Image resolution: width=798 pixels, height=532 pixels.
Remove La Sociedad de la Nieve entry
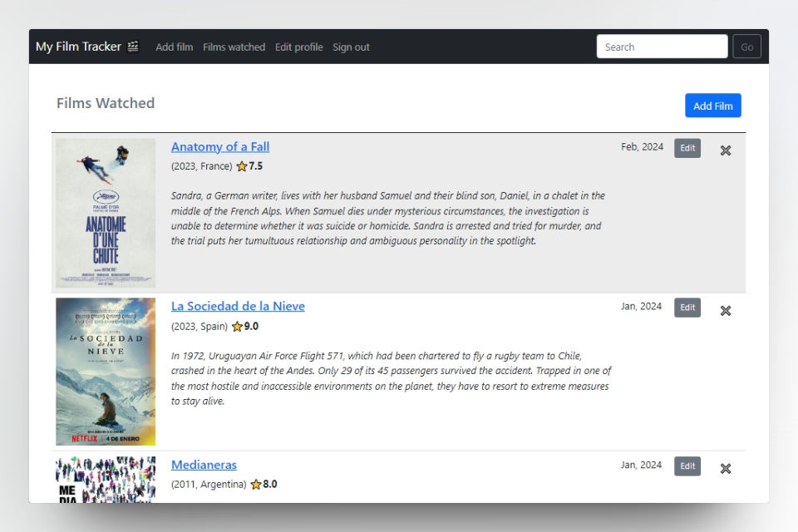pyautogui.click(x=725, y=311)
